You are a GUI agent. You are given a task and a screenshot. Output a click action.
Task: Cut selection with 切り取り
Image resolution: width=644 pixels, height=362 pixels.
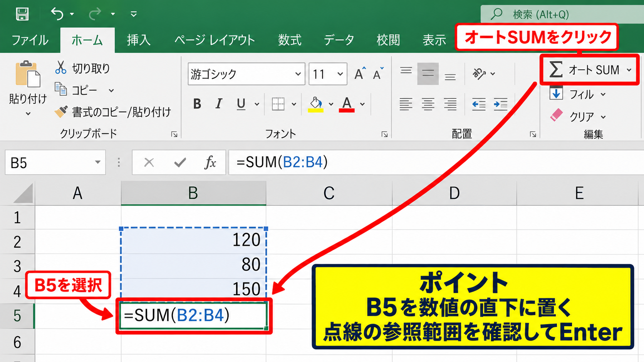(82, 68)
